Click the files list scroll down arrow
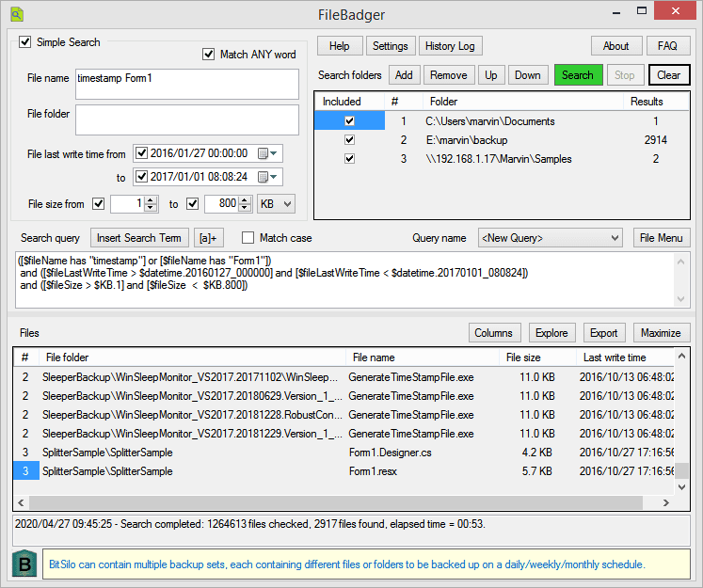 [x=681, y=486]
